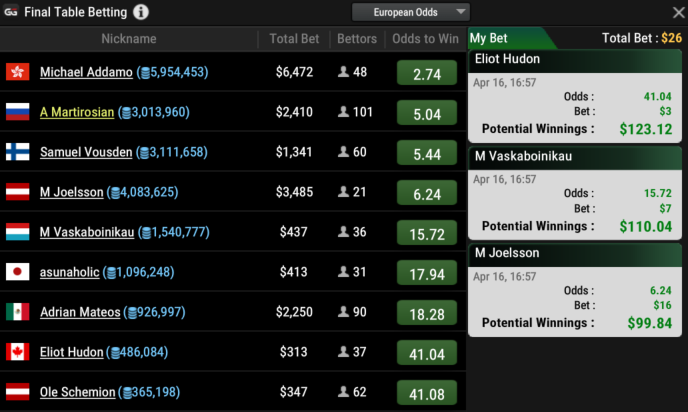
Task: Select the Eliot Hudon bet card
Action: [575, 96]
